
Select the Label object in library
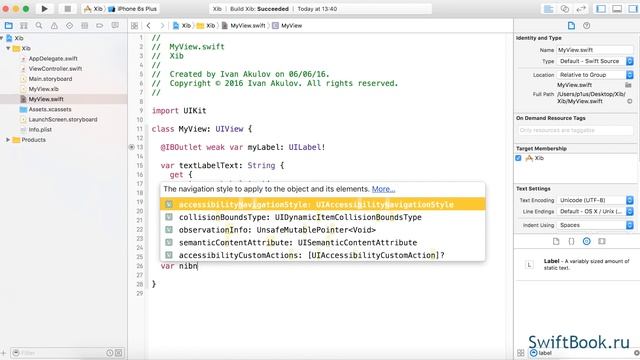pos(576,264)
